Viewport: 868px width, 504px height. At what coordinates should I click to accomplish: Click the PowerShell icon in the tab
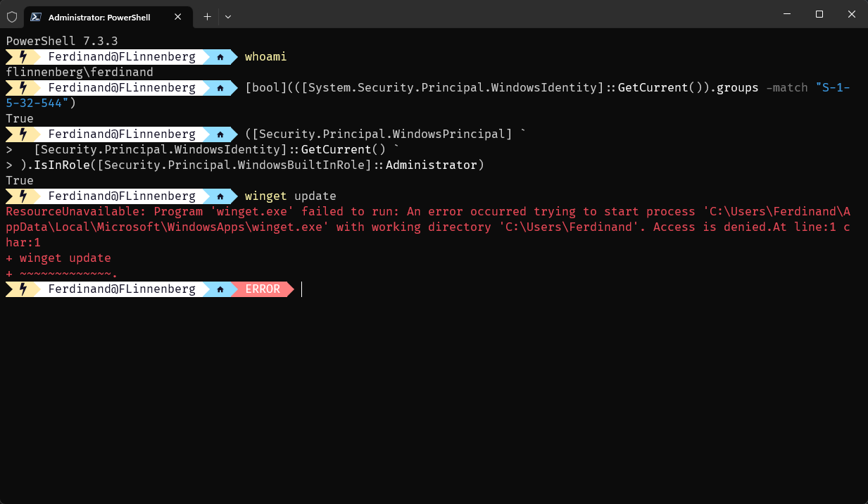tap(35, 17)
